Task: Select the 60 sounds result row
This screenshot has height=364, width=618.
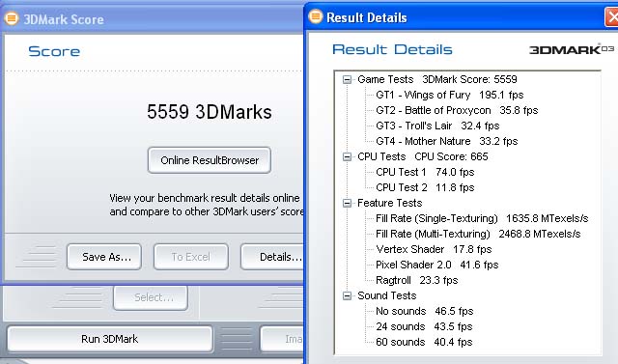Action: [x=424, y=342]
